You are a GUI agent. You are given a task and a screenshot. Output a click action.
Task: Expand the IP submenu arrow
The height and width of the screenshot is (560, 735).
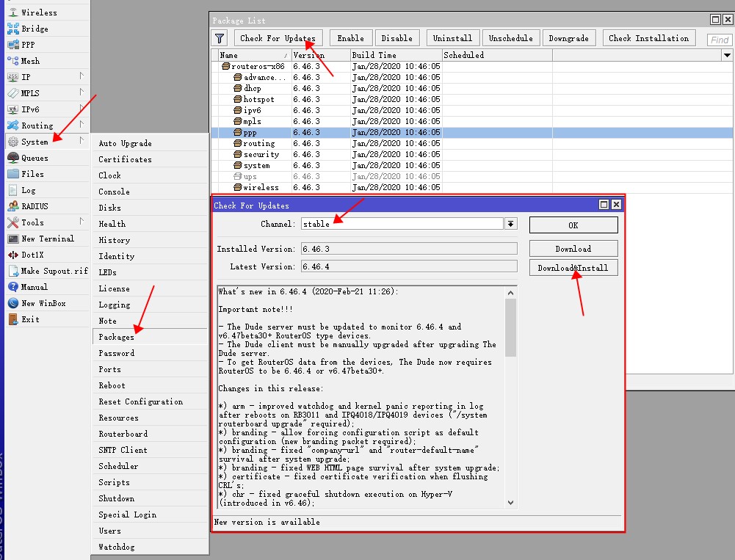(x=82, y=76)
